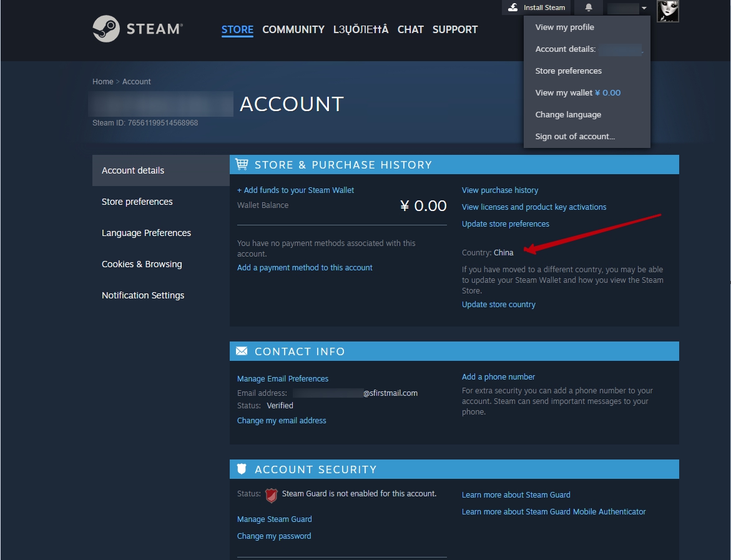
Task: Open Language Preferences in the sidebar
Action: point(161,233)
